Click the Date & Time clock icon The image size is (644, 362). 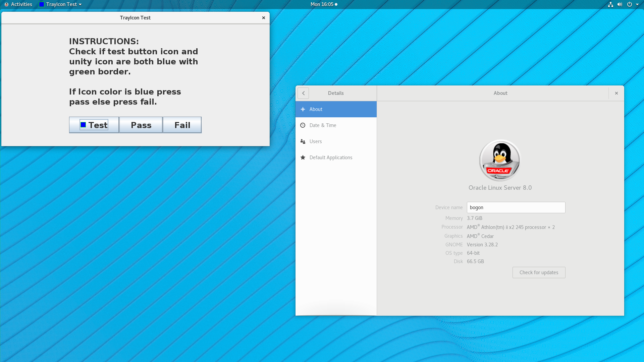point(303,125)
